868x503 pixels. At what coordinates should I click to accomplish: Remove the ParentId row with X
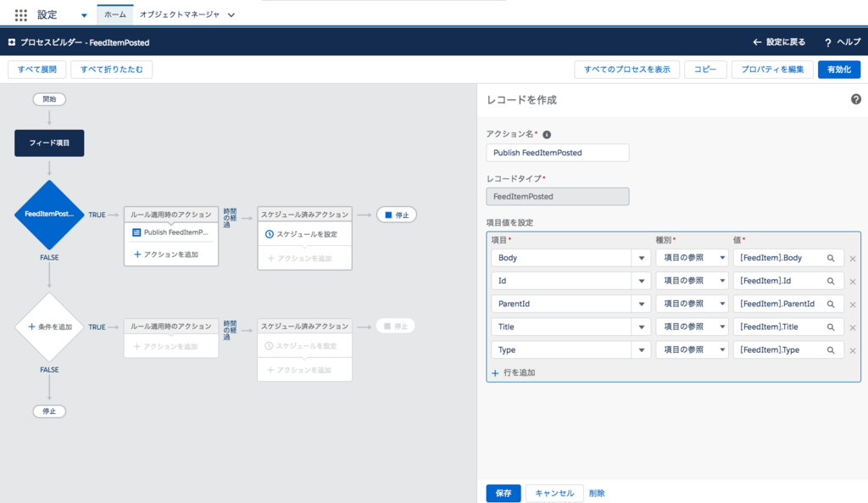(853, 305)
